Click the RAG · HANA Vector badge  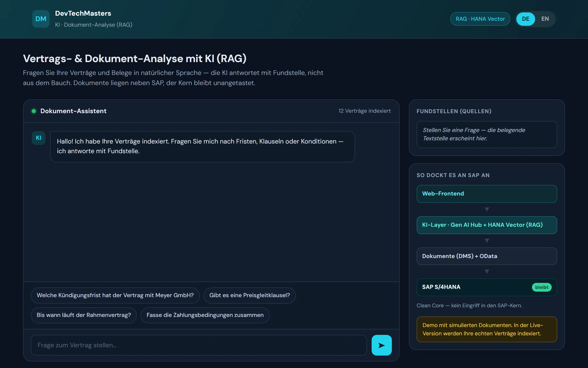point(480,19)
